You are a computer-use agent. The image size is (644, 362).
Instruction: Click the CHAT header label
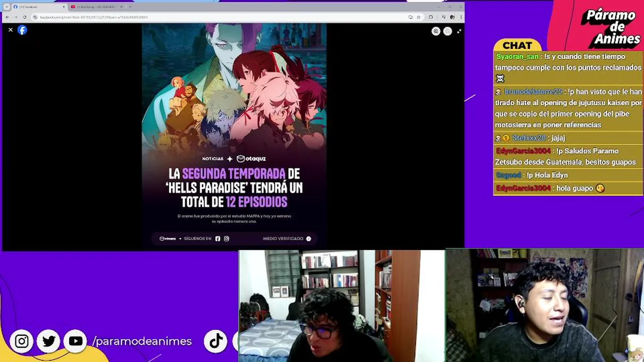click(517, 45)
